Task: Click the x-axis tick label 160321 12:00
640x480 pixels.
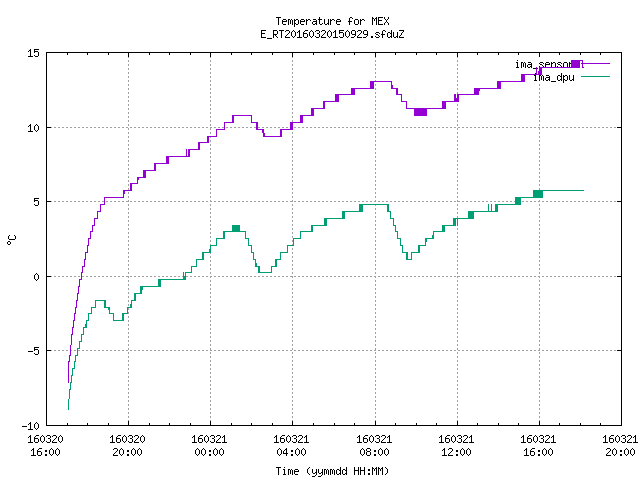Action: tap(456, 446)
